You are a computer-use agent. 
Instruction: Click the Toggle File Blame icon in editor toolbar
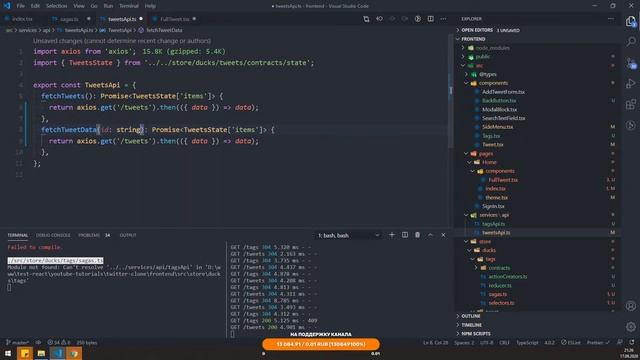point(418,19)
